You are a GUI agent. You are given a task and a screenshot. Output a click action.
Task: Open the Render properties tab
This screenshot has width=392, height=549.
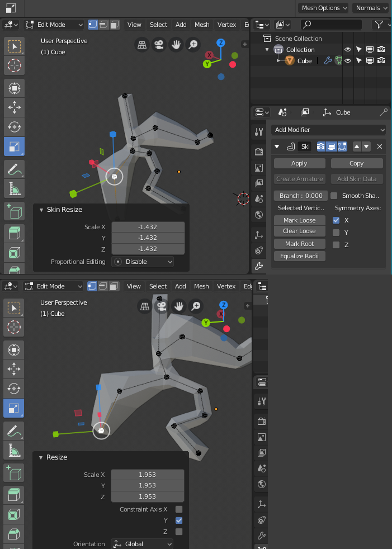coord(259,152)
